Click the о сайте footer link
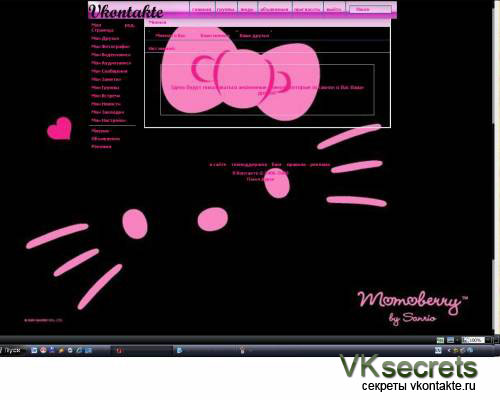 [218, 164]
